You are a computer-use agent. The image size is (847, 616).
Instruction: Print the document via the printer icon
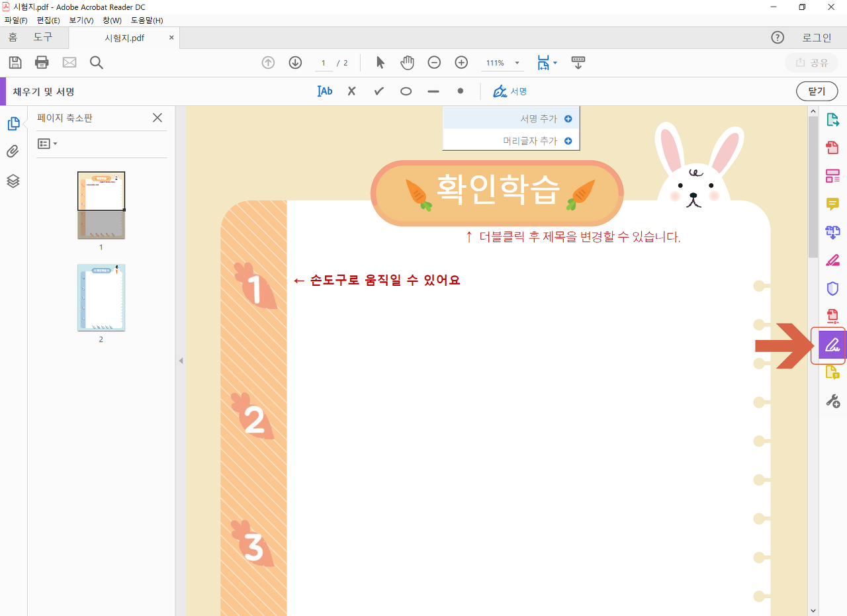tap(42, 63)
